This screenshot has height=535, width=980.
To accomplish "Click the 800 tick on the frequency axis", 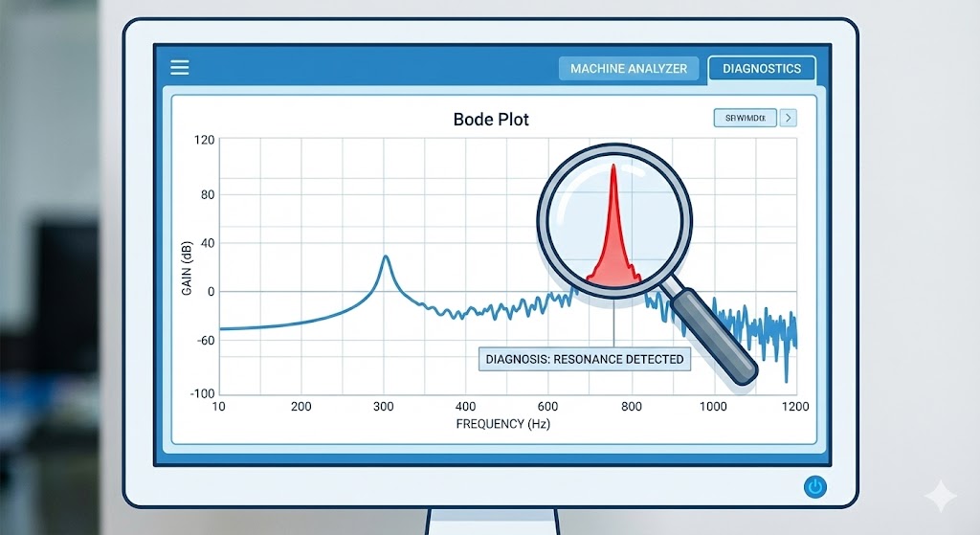I will tap(631, 407).
